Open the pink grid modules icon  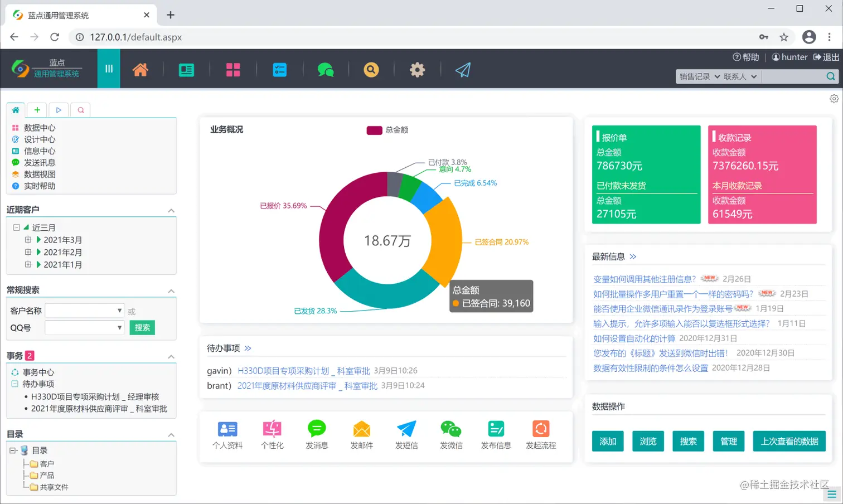coord(233,70)
